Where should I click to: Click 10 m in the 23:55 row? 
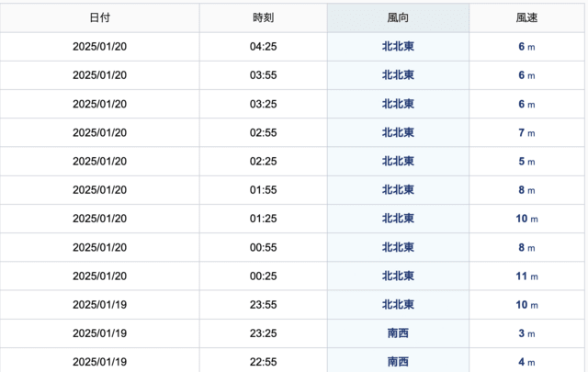[526, 305]
